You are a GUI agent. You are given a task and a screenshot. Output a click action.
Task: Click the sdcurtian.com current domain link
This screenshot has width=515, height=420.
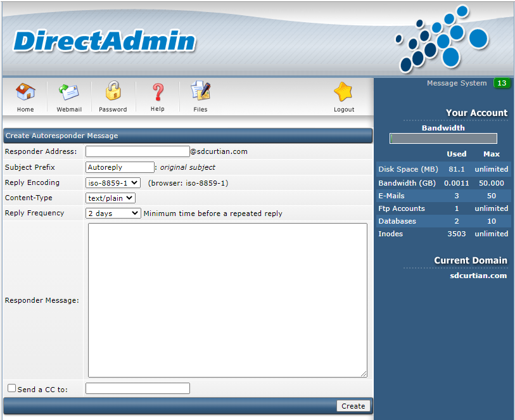(x=478, y=276)
